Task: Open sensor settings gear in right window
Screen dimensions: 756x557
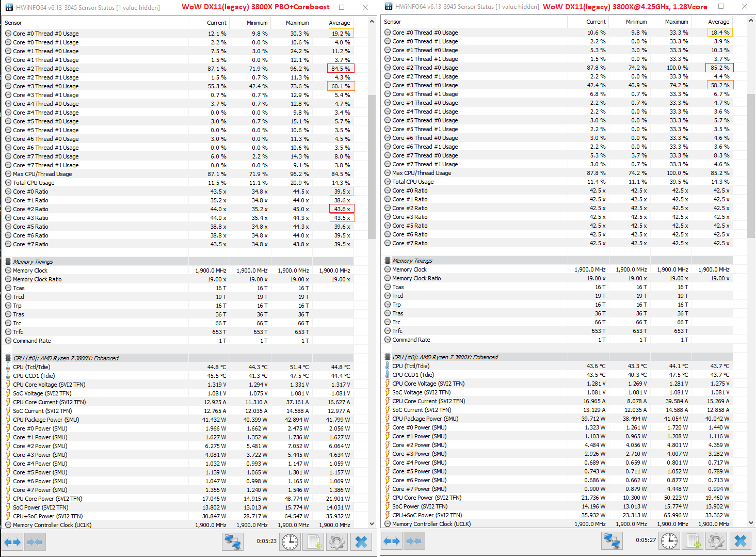Action: [x=717, y=541]
